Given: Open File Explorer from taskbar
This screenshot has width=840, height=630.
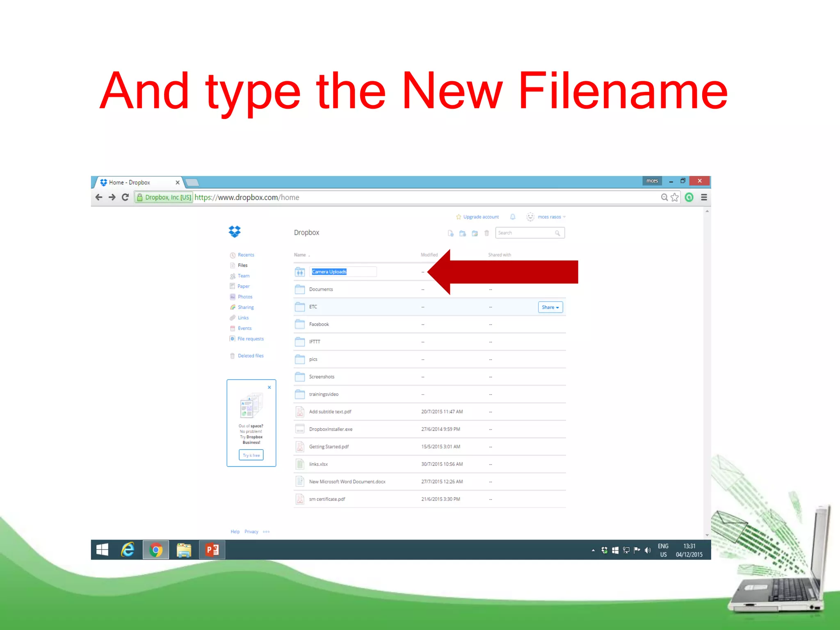Looking at the screenshot, I should click(184, 550).
